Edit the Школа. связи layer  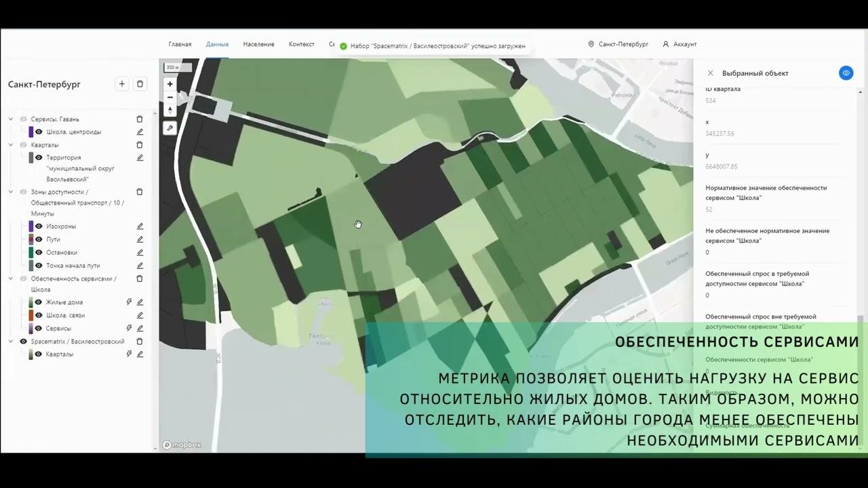[x=140, y=315]
